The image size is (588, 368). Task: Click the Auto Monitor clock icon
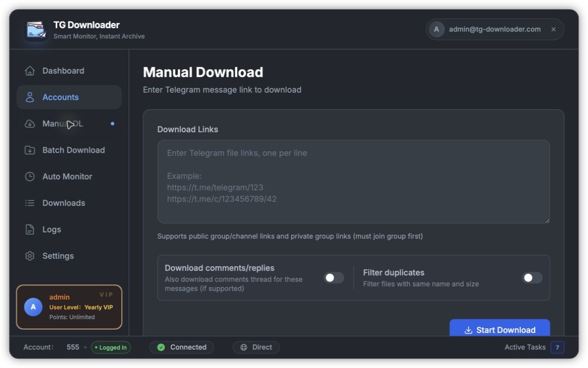pyautogui.click(x=30, y=177)
